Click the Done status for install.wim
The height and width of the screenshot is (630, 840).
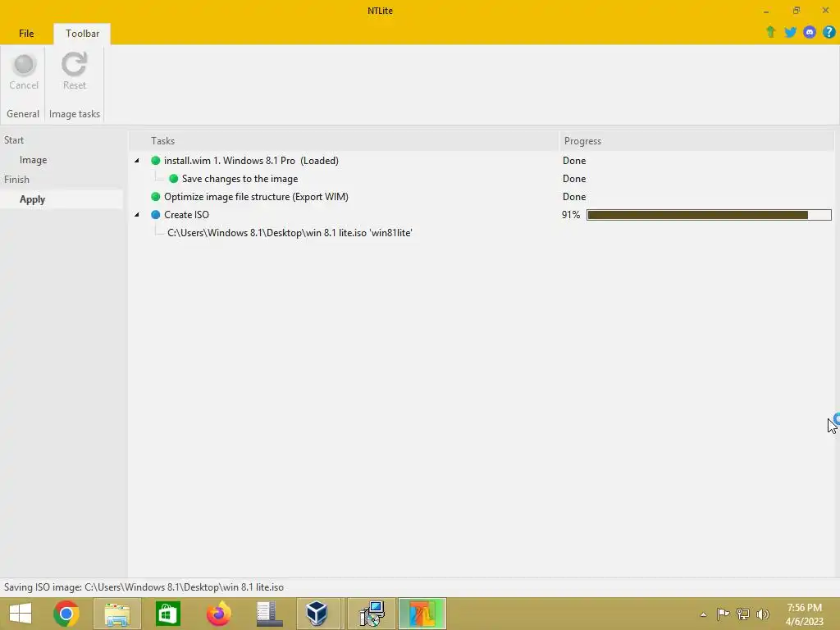[x=574, y=161]
